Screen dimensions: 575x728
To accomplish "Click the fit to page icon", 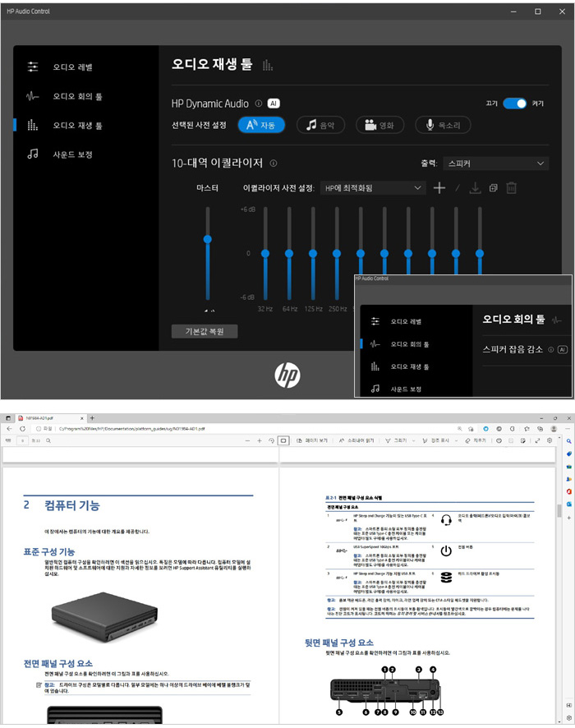I will click(x=283, y=440).
